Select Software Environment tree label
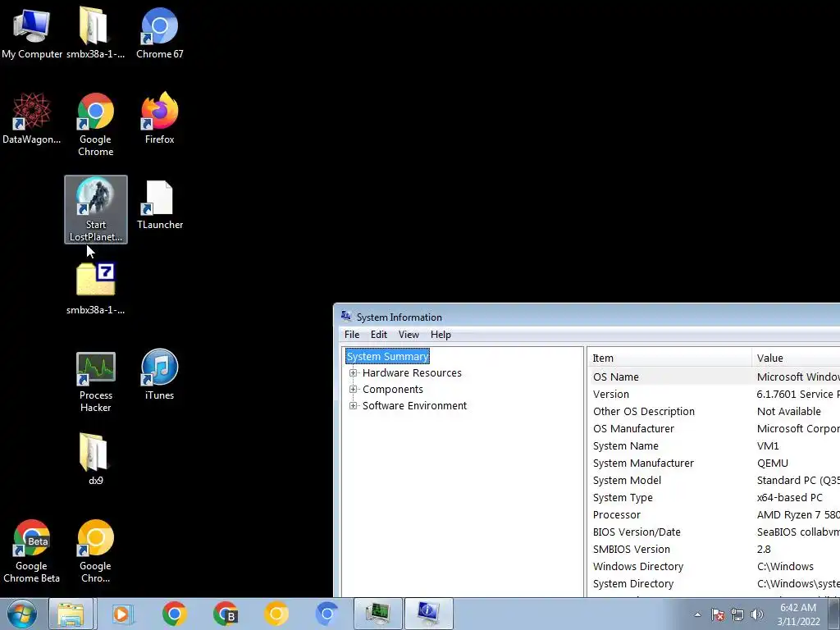 click(x=414, y=405)
